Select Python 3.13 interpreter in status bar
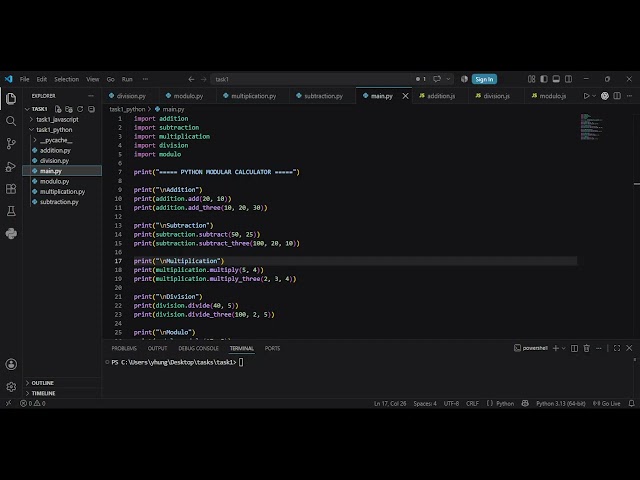Viewport: 640px width, 480px height. click(560, 403)
